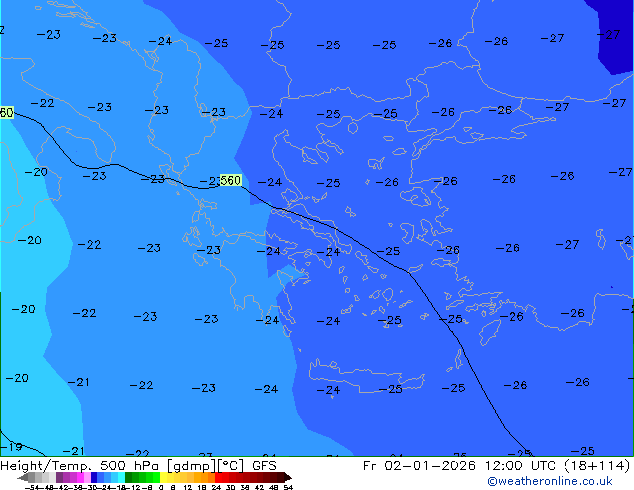
Task: Click the 54 label under the legend
Action: pyautogui.click(x=288, y=487)
